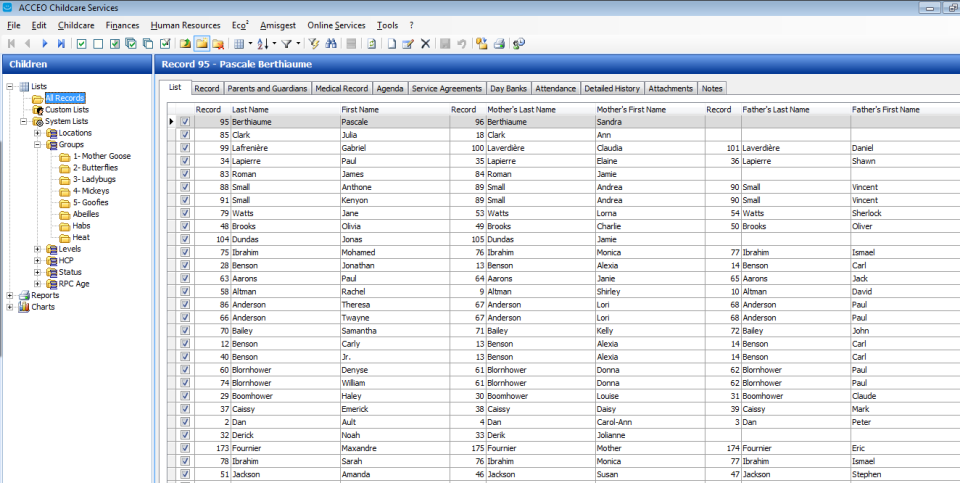Screen dimensions: 960x483
Task: Select the Abeilles group folder
Action: [x=86, y=214]
